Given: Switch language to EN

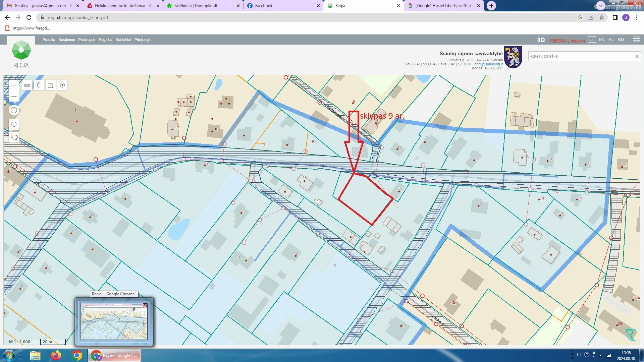Looking at the screenshot, I should coord(601,40).
